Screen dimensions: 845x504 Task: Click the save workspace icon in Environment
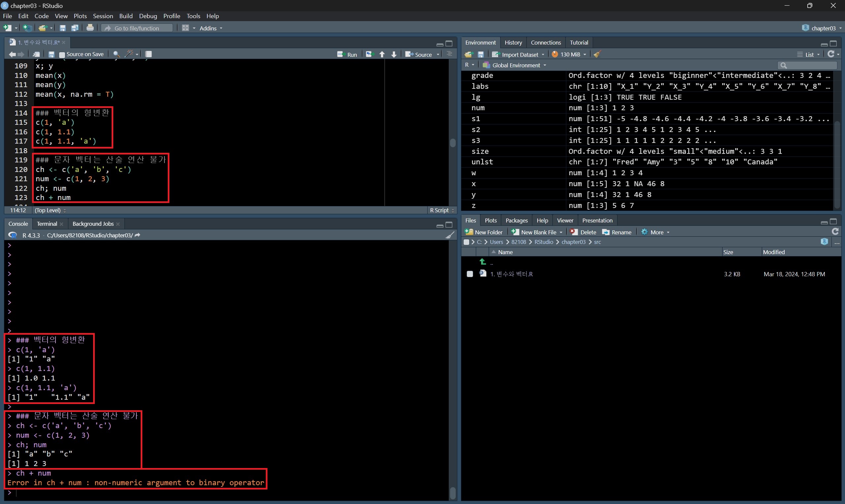(x=481, y=54)
